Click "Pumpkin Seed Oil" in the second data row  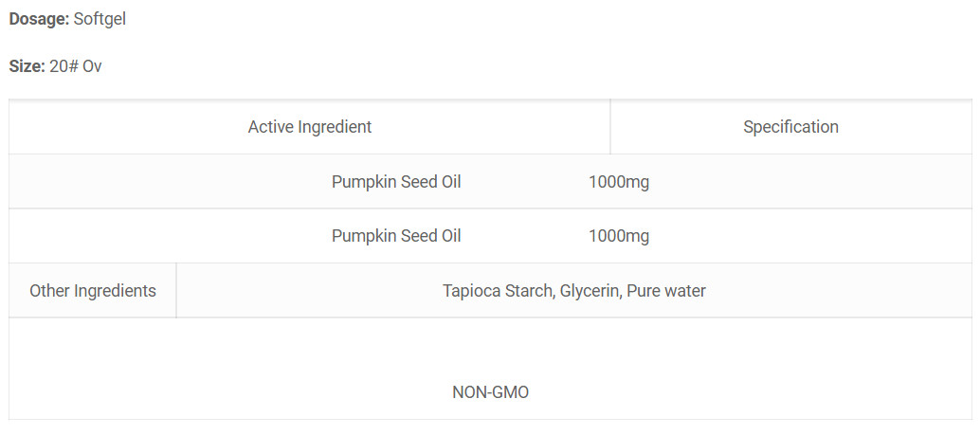(x=396, y=236)
